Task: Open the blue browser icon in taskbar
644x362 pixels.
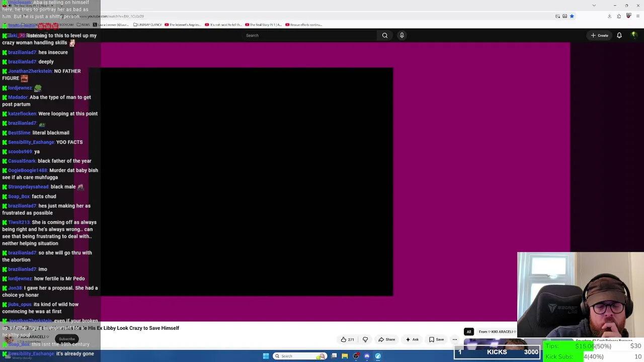Action: (x=378, y=356)
